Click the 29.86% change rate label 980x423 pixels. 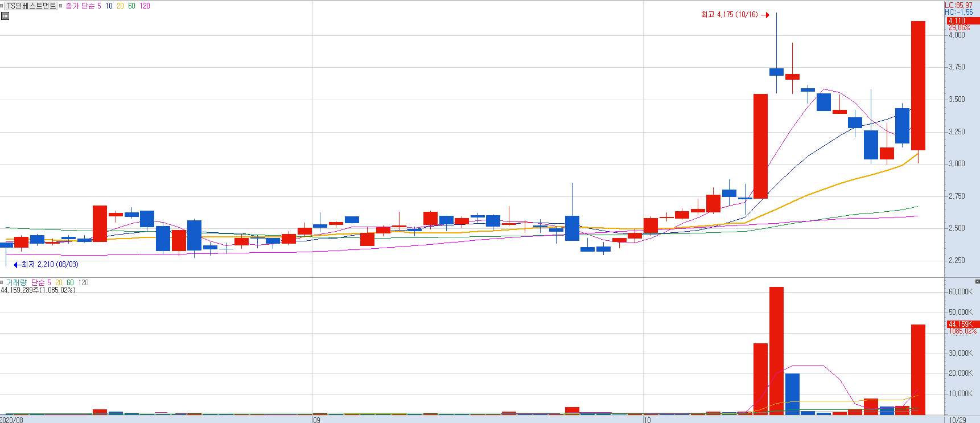pos(960,27)
